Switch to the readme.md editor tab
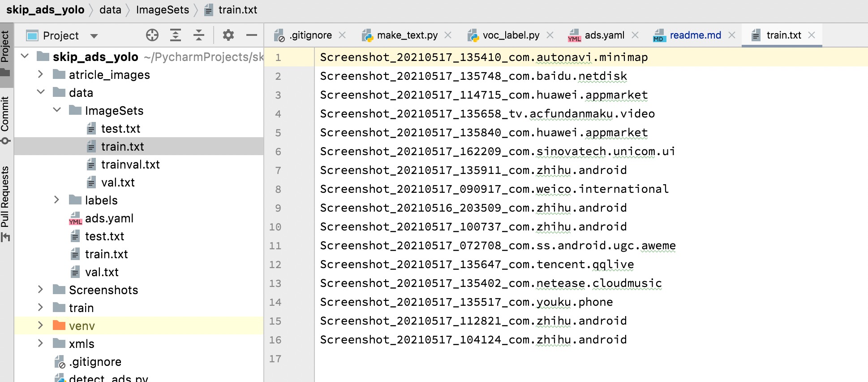Screen dimensions: 868x382 [695, 35]
